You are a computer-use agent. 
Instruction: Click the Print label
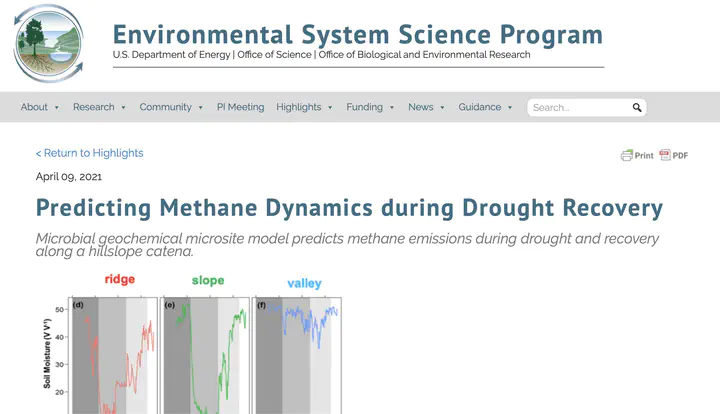pyautogui.click(x=644, y=156)
